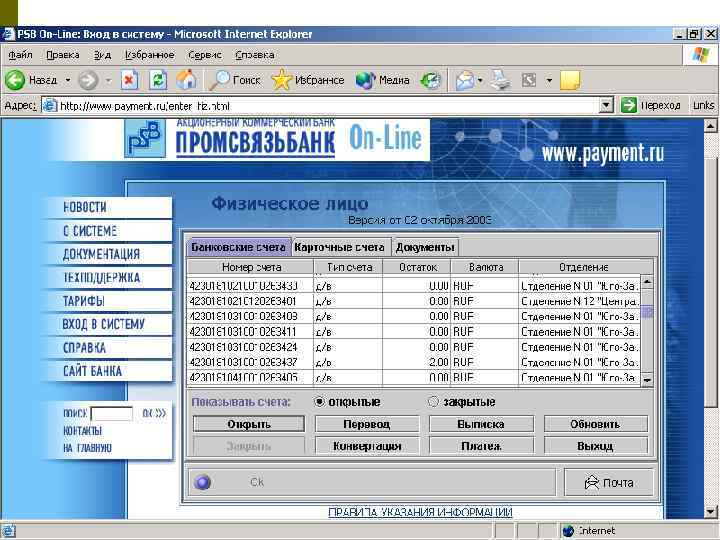Open the ТЕХПОДДЕРЖКА sidebar link

coord(101,277)
